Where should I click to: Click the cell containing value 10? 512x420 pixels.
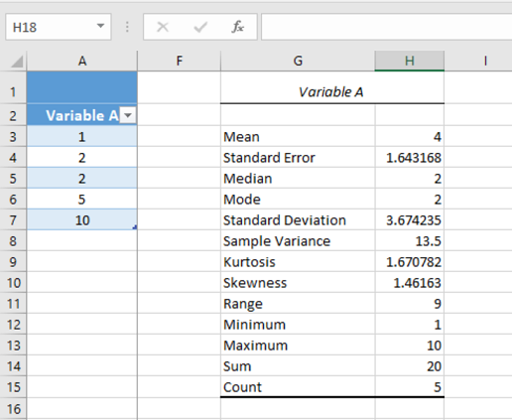(82, 220)
